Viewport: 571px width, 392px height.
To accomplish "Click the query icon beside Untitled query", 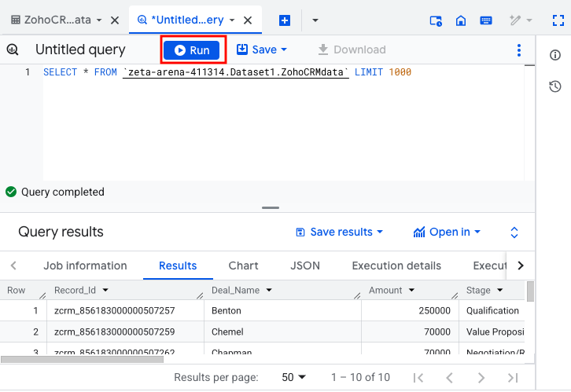I will 13,49.
